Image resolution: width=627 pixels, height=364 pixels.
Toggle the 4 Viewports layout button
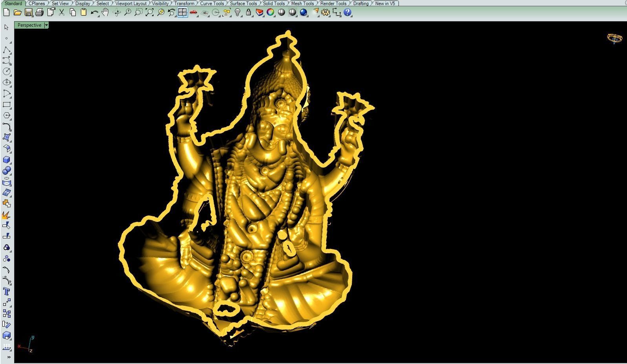pyautogui.click(x=183, y=13)
